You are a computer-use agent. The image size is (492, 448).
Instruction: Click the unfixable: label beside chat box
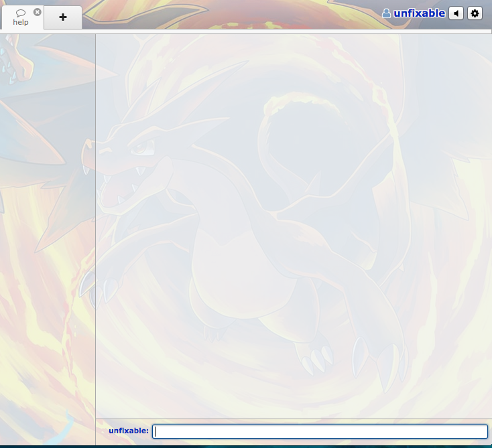129,431
